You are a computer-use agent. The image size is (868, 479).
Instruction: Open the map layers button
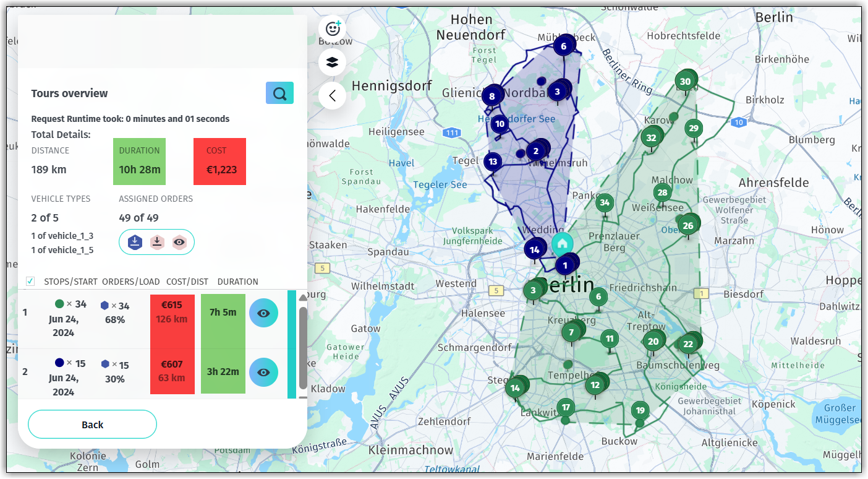333,62
